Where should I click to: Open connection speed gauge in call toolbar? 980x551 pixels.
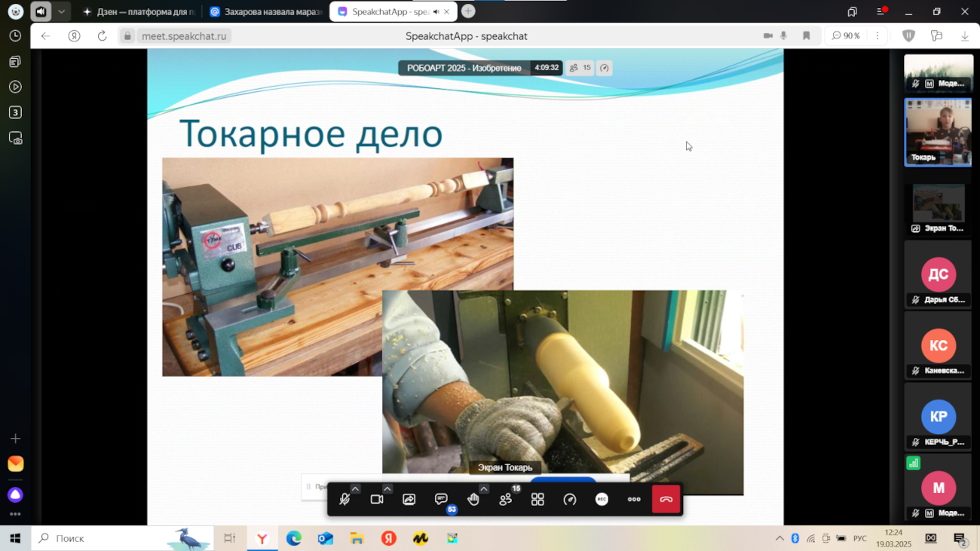570,500
